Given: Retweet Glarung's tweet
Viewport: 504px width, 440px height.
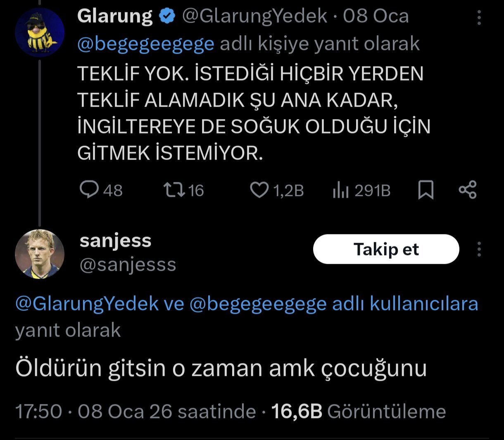Looking at the screenshot, I should tap(173, 190).
